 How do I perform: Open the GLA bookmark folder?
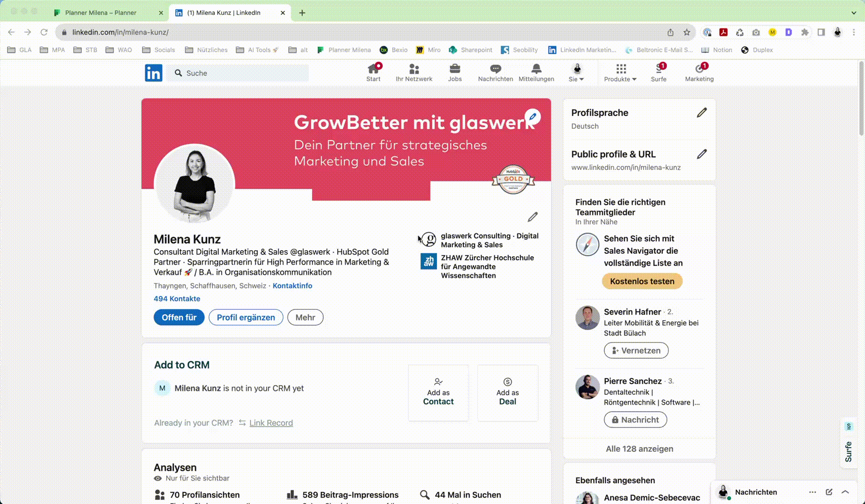[x=20, y=50]
